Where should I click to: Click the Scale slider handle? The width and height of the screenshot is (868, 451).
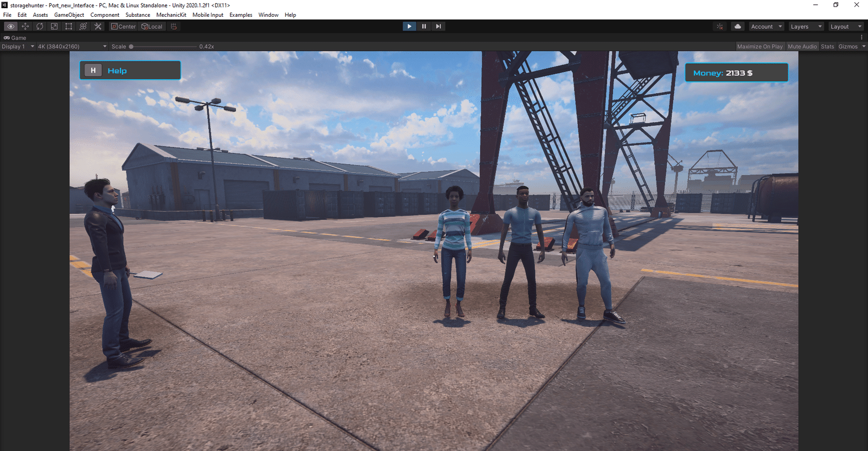(131, 47)
